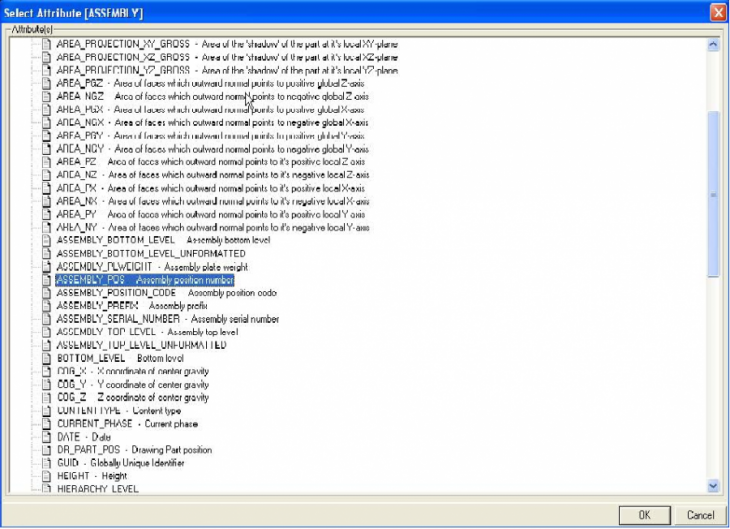
Task: Close the Select Attribute dialog
Action: [717, 12]
